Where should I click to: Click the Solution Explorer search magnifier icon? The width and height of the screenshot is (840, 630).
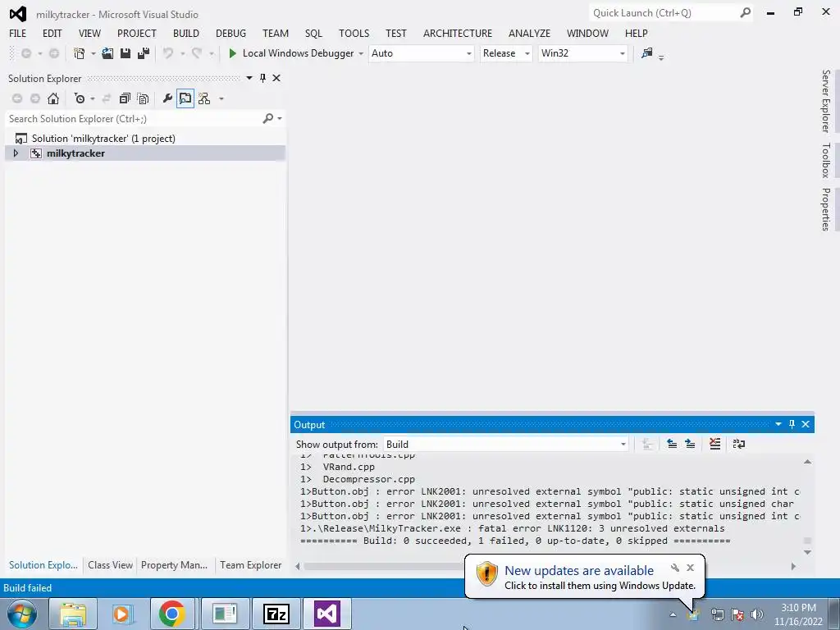tap(268, 118)
